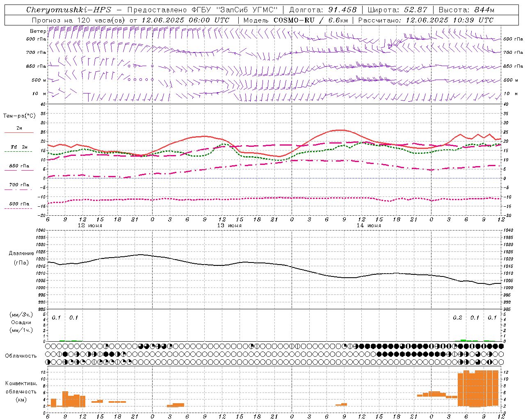Click the red solid '2м' legend line

pyautogui.click(x=19, y=132)
